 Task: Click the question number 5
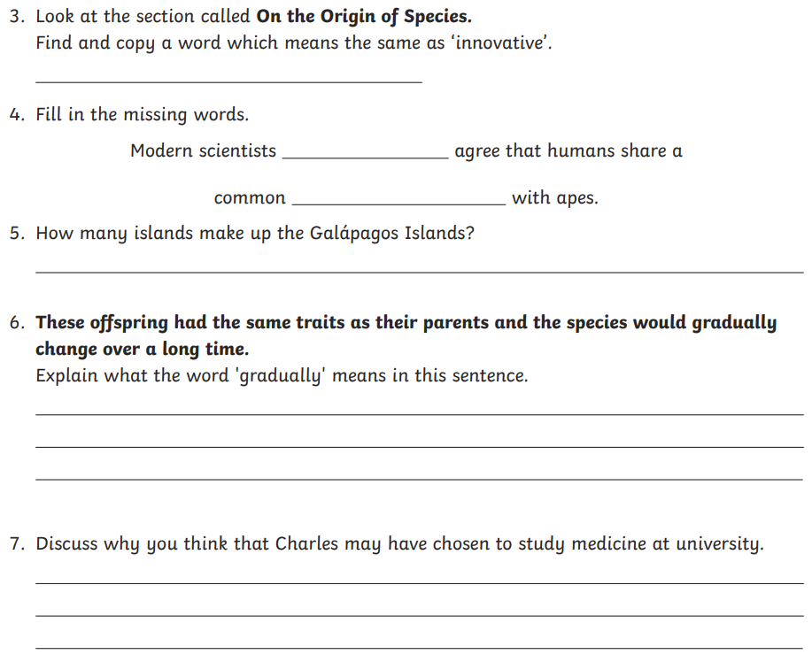click(x=16, y=235)
